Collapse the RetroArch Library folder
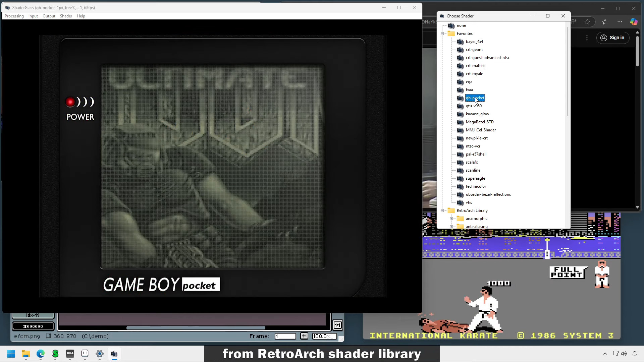The width and height of the screenshot is (644, 362). click(x=442, y=210)
